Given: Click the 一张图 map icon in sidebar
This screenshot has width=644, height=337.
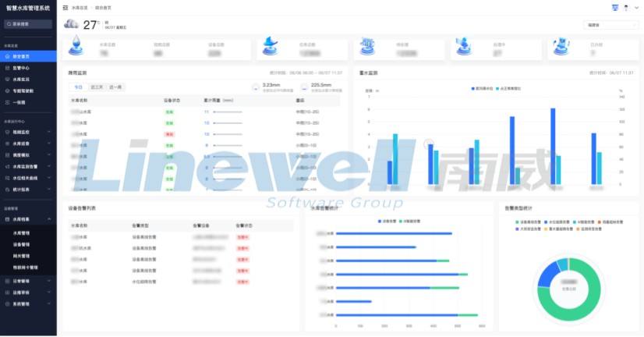Looking at the screenshot, I should pos(7,102).
